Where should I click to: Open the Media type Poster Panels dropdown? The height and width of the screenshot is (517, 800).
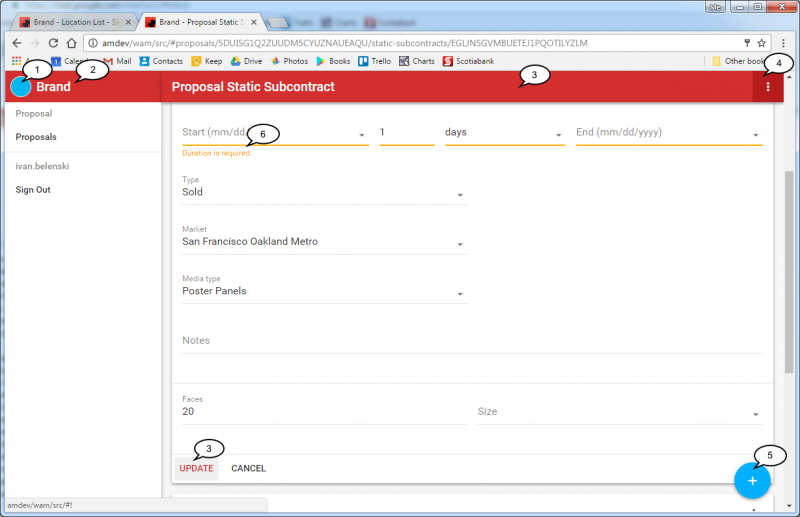tap(459, 293)
